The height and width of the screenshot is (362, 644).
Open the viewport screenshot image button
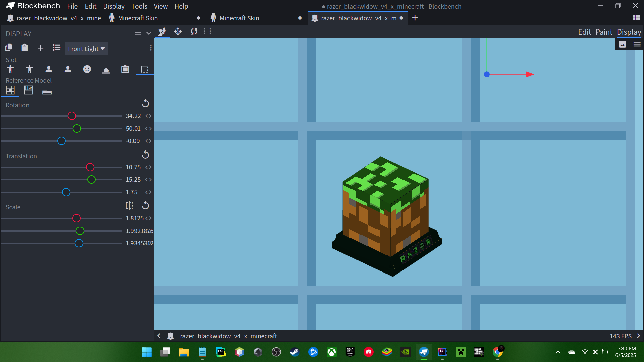623,44
